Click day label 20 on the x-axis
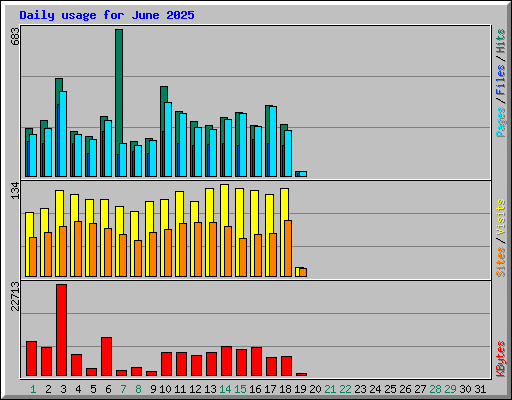 point(315,389)
